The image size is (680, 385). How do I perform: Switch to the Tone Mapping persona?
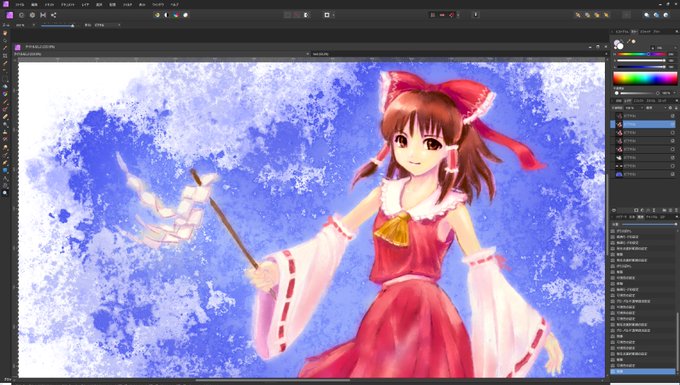coord(43,15)
